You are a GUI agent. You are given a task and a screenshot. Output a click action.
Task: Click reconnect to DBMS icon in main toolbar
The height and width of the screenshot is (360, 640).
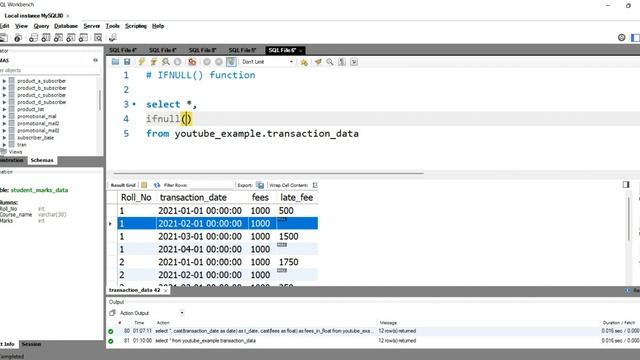point(113,38)
